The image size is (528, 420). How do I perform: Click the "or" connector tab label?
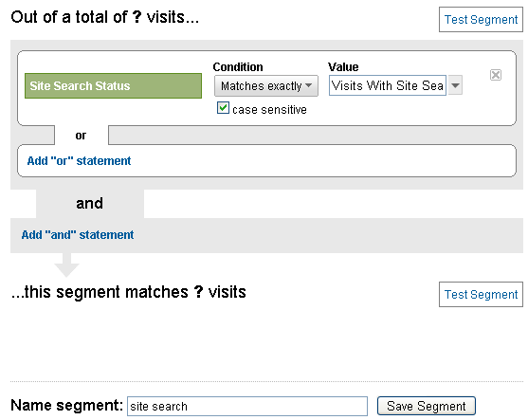click(81, 136)
